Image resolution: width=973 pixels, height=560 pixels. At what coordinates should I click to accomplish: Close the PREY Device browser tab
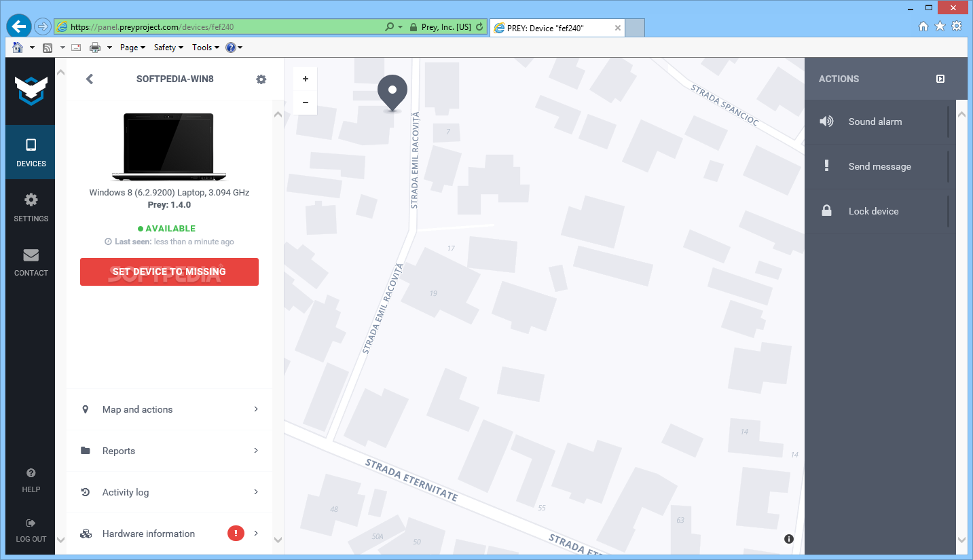point(617,28)
